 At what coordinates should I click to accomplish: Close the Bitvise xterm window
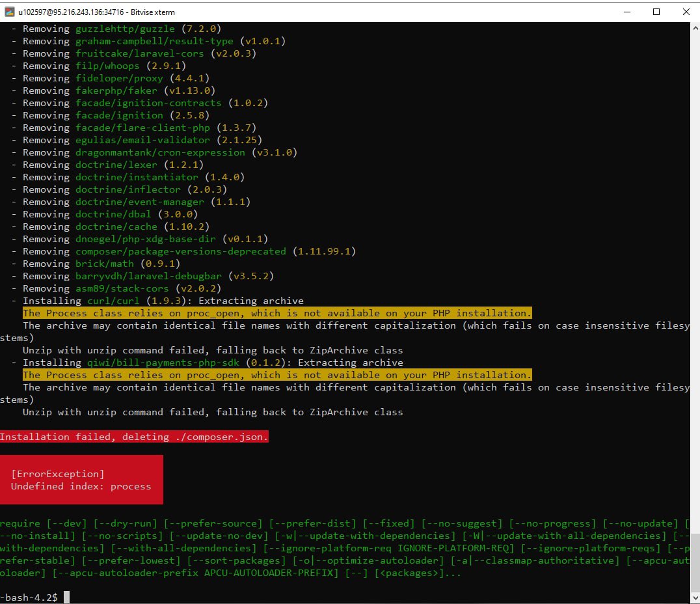click(686, 12)
